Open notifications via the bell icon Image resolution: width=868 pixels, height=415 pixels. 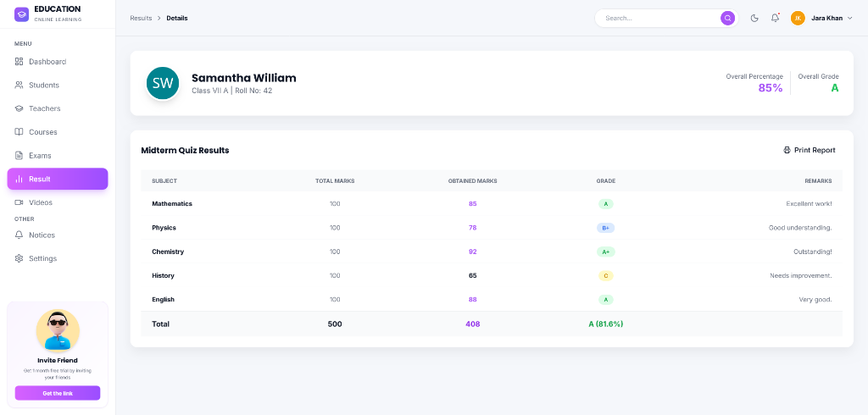tap(775, 18)
